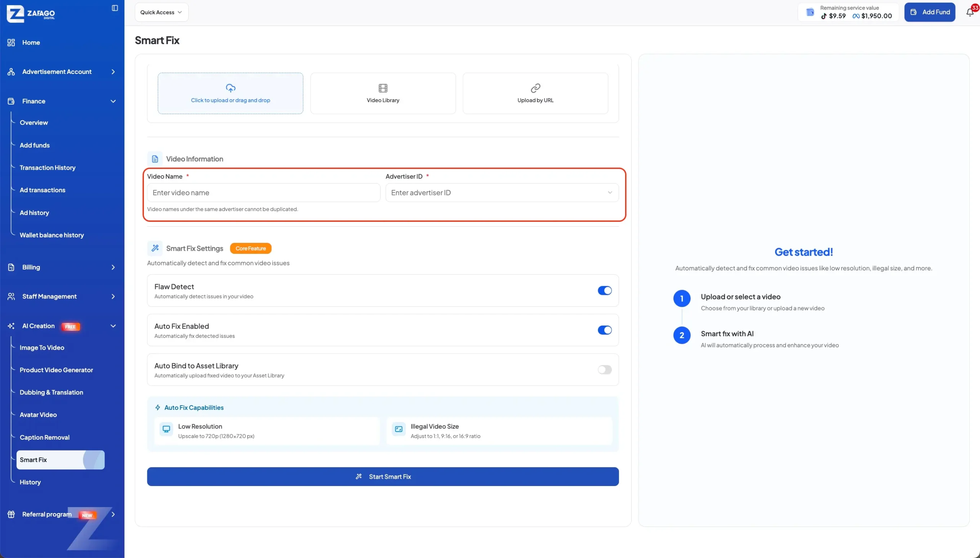Click Start Smart Fix button
This screenshot has width=980, height=558.
(382, 477)
